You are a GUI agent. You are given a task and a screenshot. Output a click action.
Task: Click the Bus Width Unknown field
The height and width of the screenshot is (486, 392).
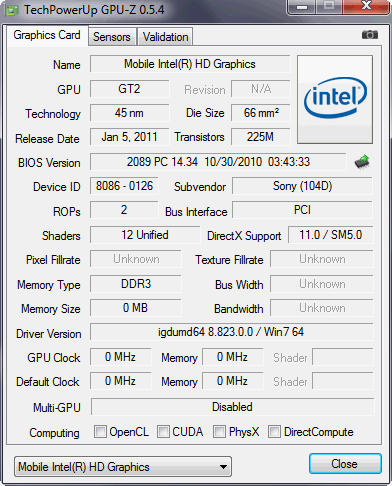(322, 284)
